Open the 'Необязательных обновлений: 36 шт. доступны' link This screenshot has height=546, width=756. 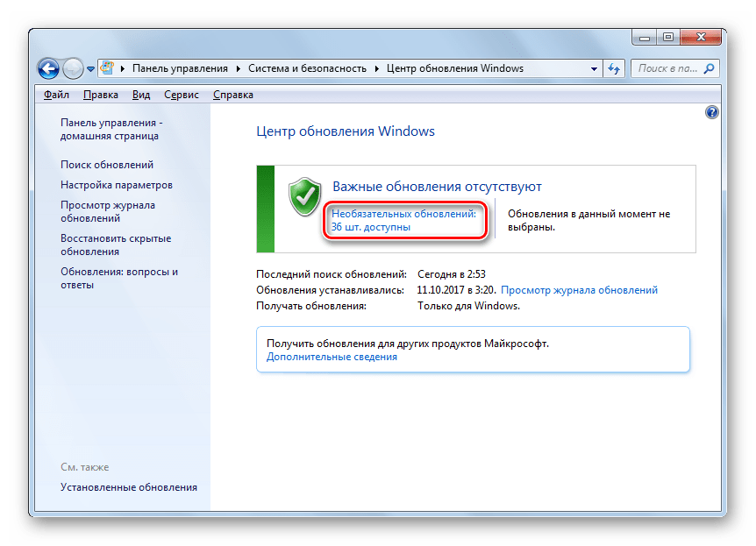coord(403,220)
